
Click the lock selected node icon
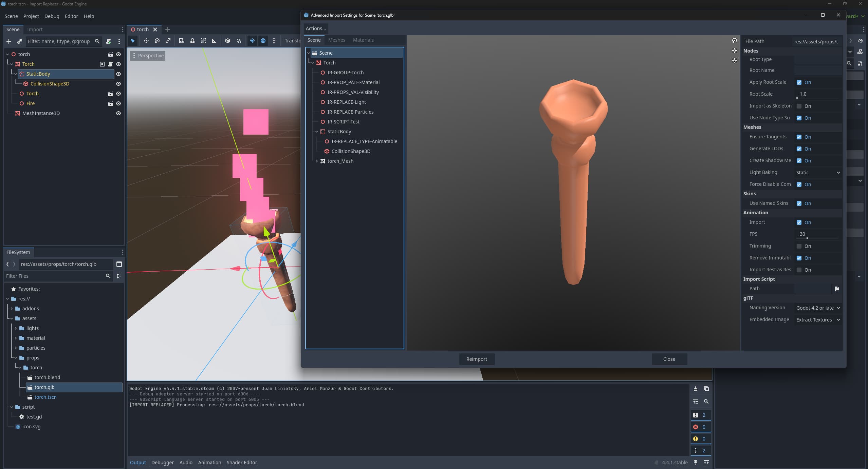[192, 41]
